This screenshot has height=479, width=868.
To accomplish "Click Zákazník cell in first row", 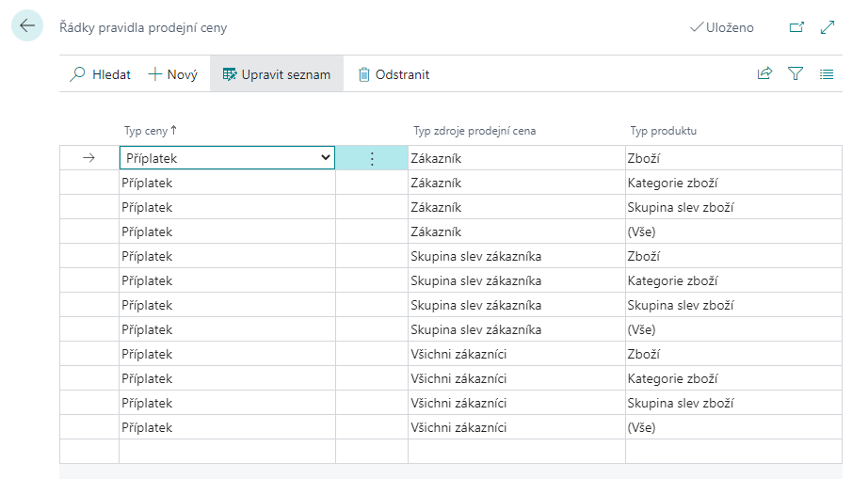I will coord(515,159).
